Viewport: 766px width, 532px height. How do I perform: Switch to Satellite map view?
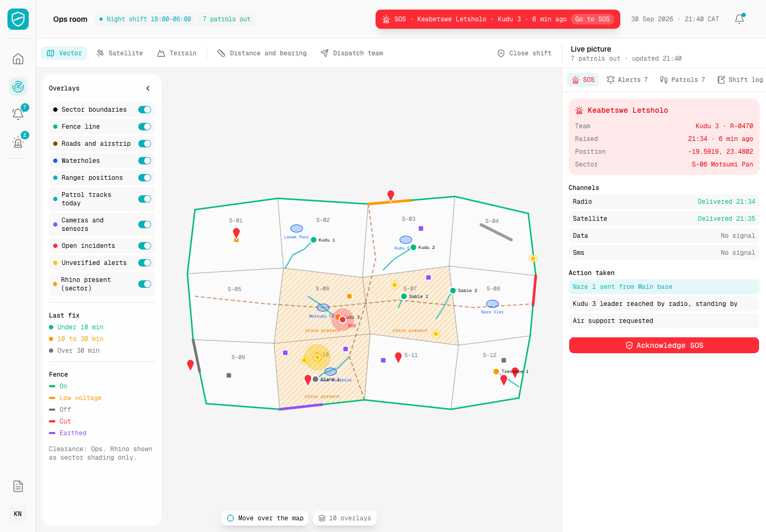(120, 53)
